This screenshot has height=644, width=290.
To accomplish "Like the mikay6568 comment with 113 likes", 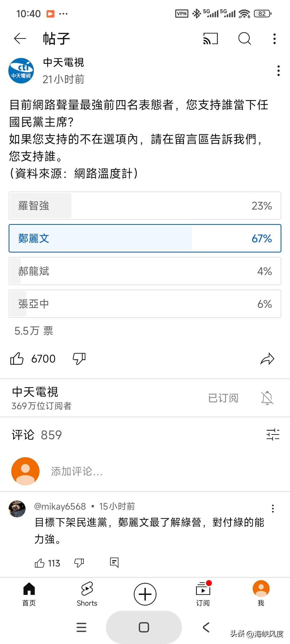I will click(x=39, y=563).
